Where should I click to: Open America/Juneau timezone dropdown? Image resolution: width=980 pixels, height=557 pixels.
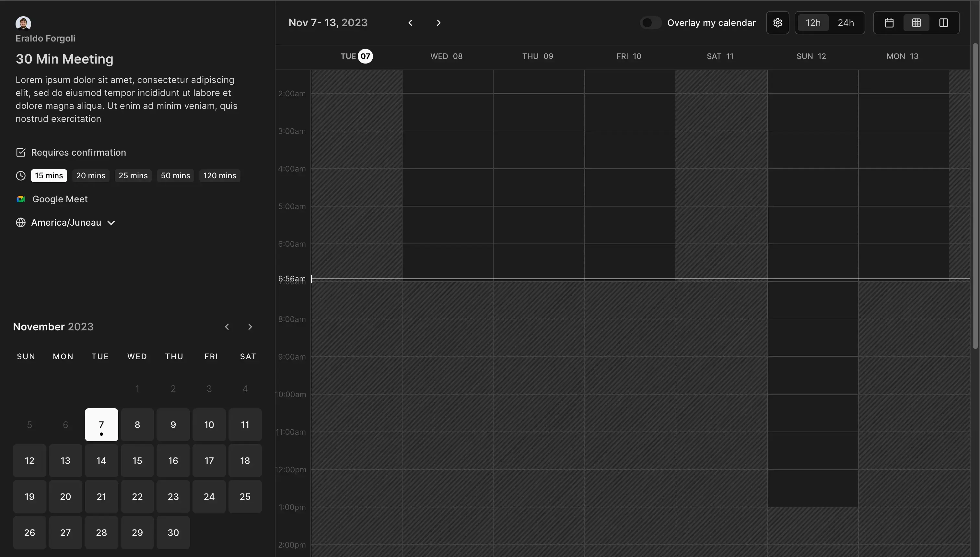click(x=66, y=223)
